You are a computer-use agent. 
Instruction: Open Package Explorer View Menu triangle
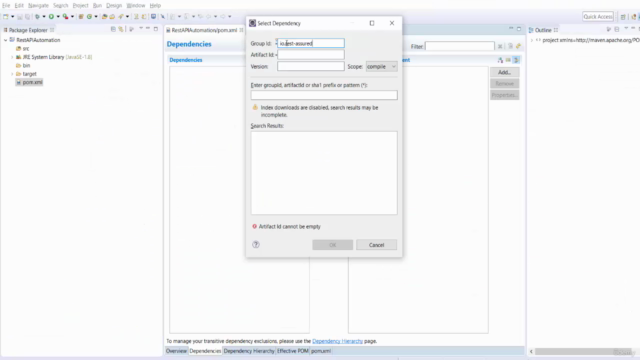click(141, 29)
